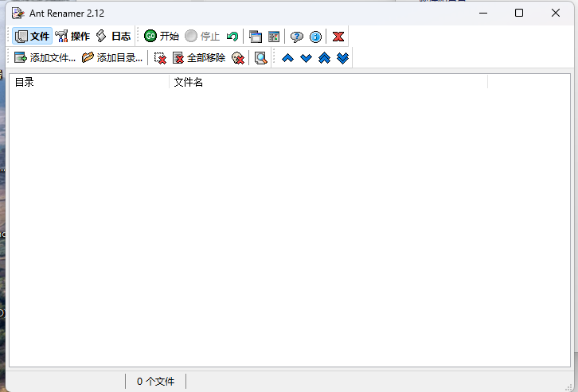Open the help speech-bubble icon

point(297,37)
